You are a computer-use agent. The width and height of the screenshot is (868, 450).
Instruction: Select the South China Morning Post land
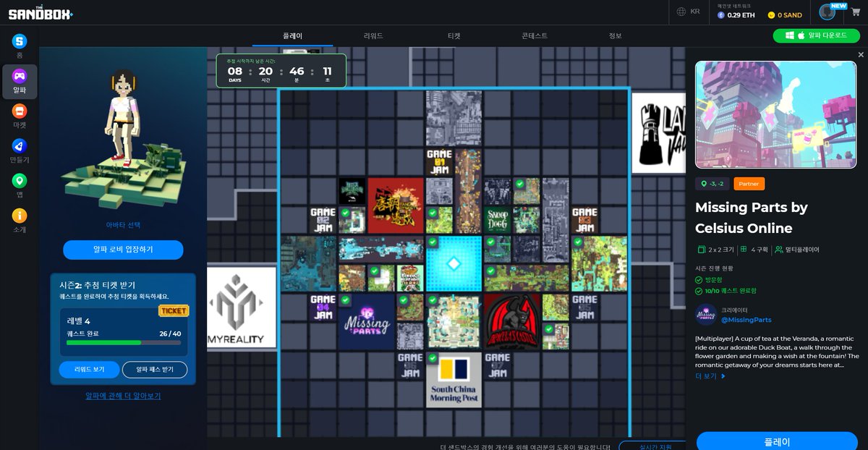(454, 380)
